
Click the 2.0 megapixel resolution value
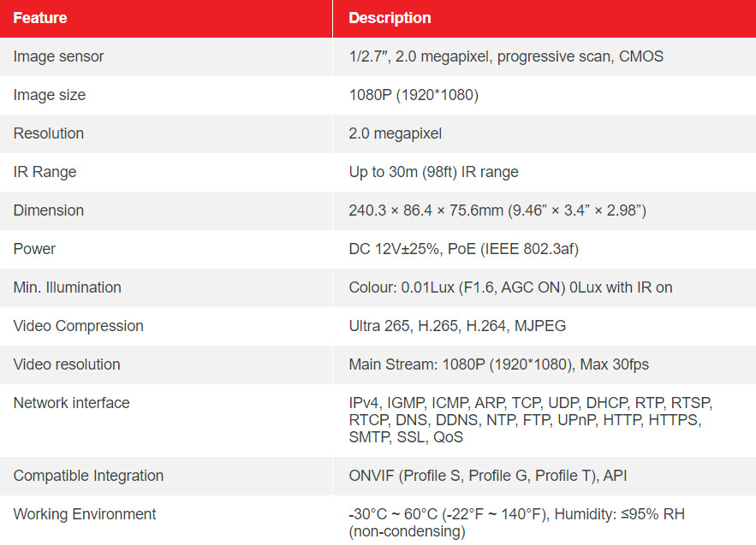395,133
